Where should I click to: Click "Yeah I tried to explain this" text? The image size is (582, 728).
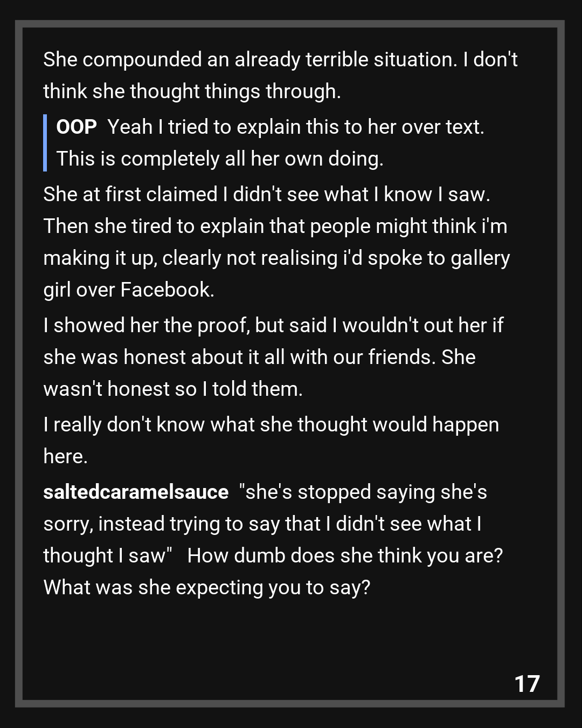point(295,127)
